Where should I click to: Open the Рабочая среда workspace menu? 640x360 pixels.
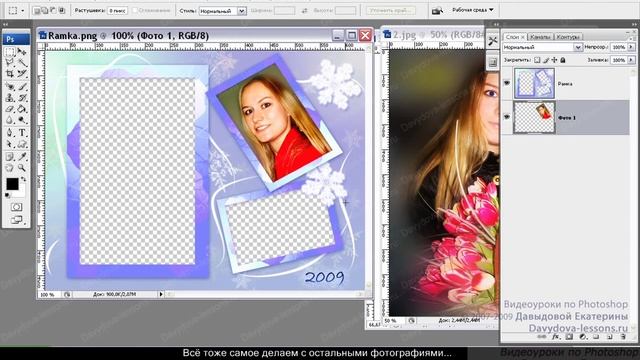point(473,10)
